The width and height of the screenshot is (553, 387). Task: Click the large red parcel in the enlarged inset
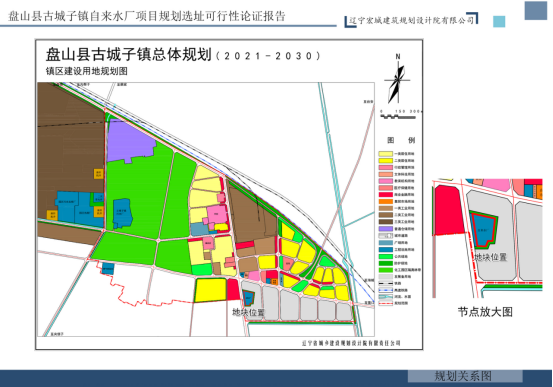448,210
